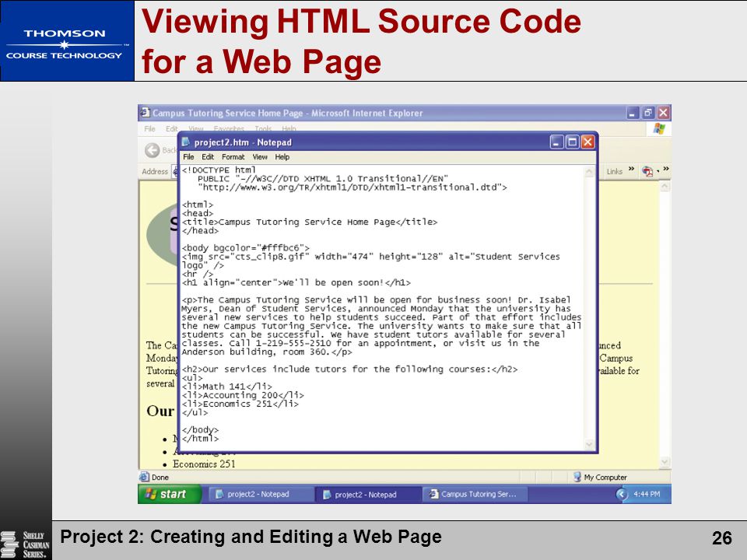Expand the far-right toolbar overflow chevron

point(665,169)
